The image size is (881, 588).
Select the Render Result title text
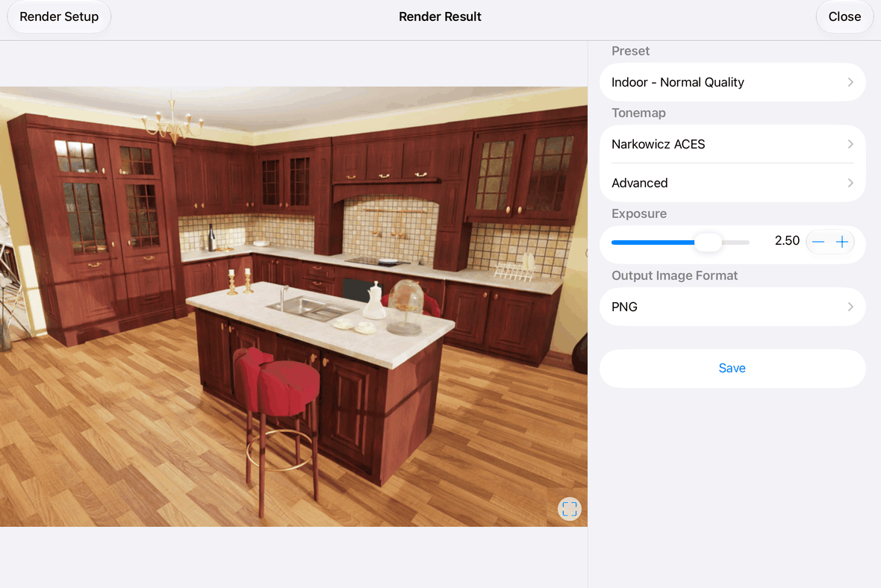click(440, 17)
